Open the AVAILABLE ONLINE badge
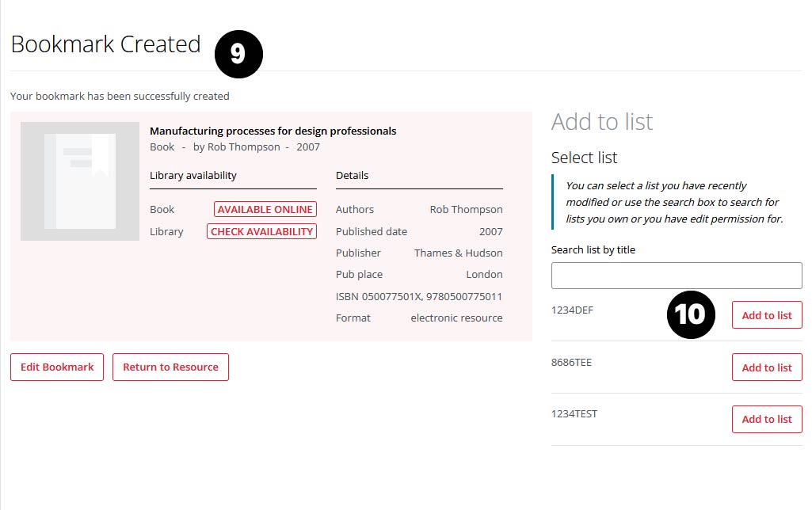Screen dimensions: 812x510 (x=265, y=210)
